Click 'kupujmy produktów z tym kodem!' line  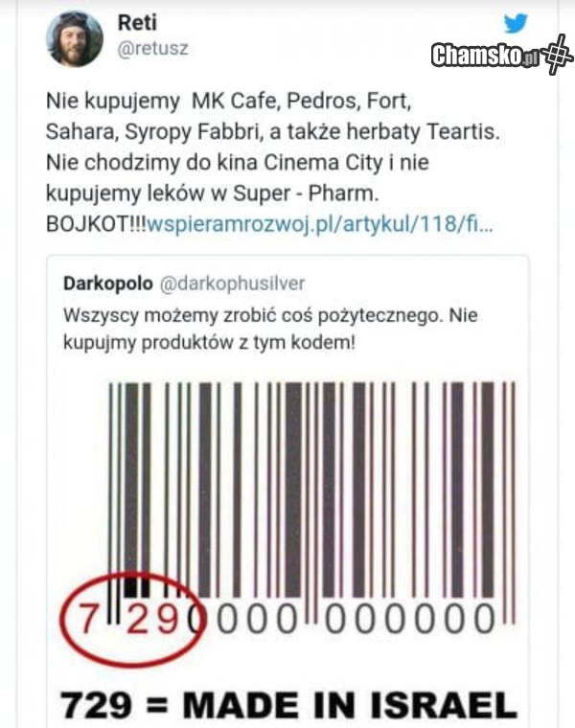pos(209,343)
